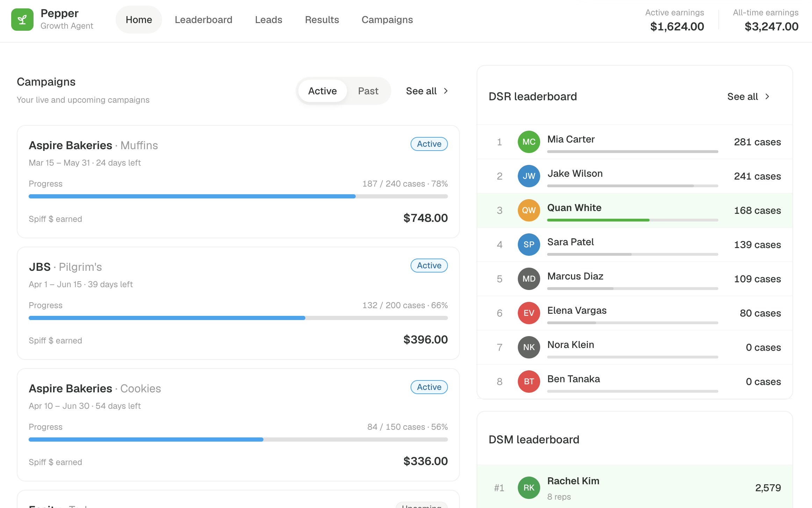Click Jake Wilson's JW avatar
Viewport: 812px width, 508px height.
click(x=529, y=176)
